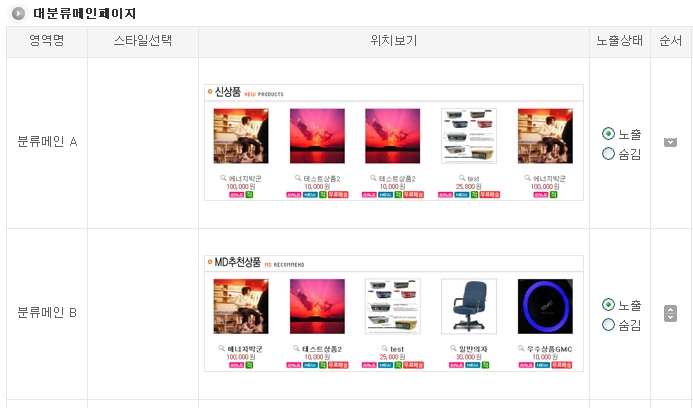Click the 위치보기 column header
The image size is (693, 408).
point(394,41)
